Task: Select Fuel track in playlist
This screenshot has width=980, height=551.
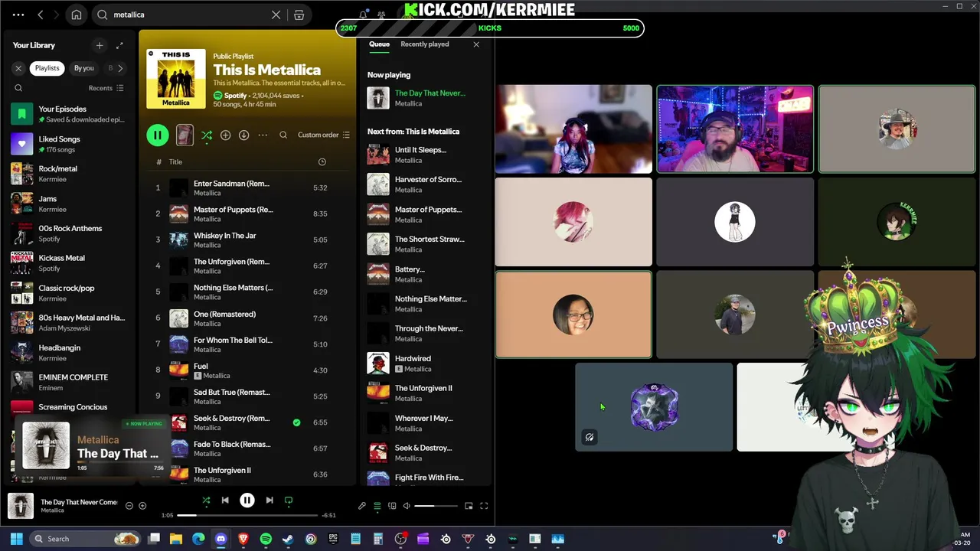Action: click(247, 370)
